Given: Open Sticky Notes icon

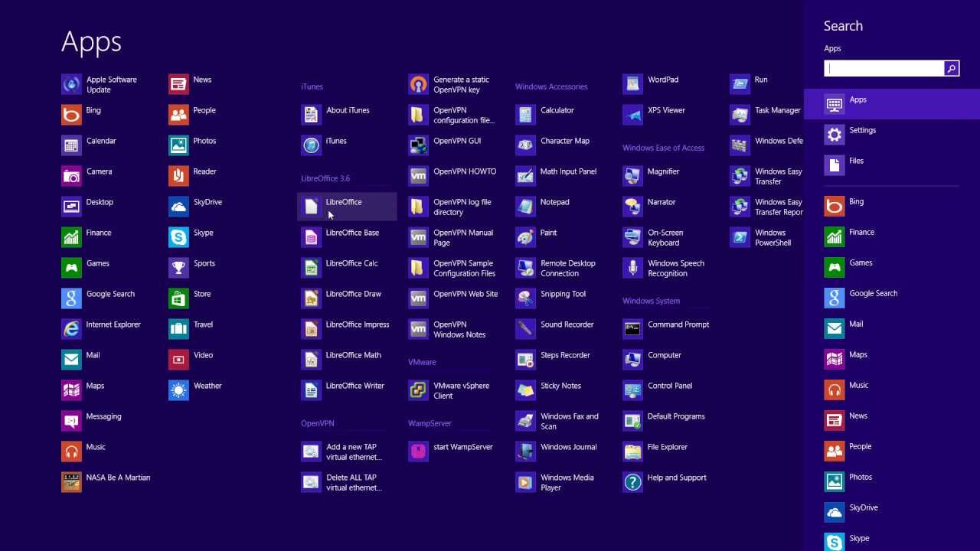Looking at the screenshot, I should tap(525, 390).
